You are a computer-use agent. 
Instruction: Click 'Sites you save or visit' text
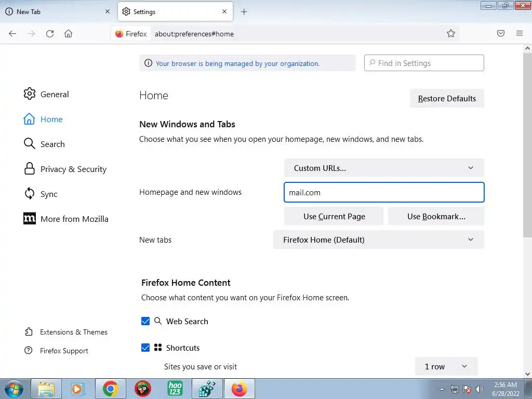pyautogui.click(x=201, y=366)
